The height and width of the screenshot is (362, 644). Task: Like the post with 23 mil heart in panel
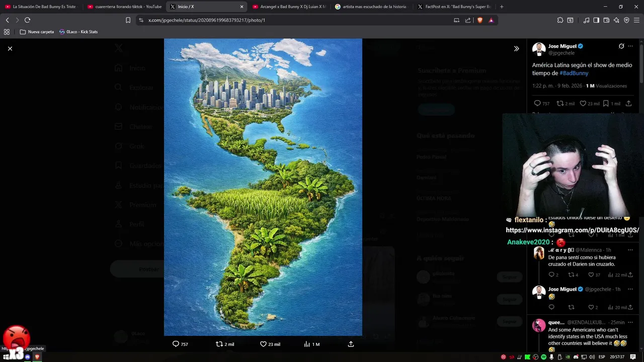[583, 104]
